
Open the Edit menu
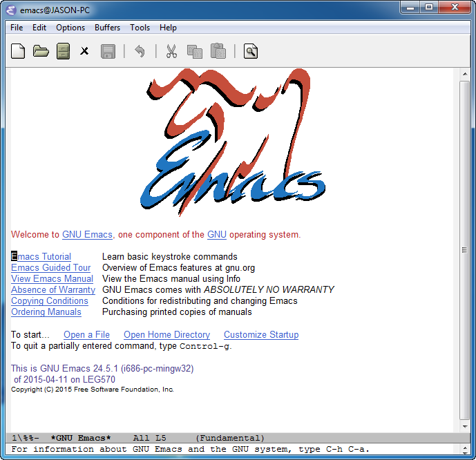point(39,28)
